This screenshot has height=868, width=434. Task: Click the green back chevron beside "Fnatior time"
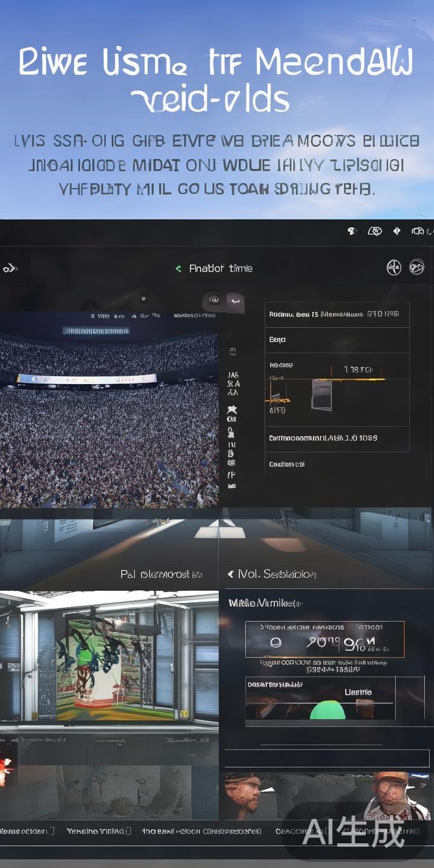point(178,269)
